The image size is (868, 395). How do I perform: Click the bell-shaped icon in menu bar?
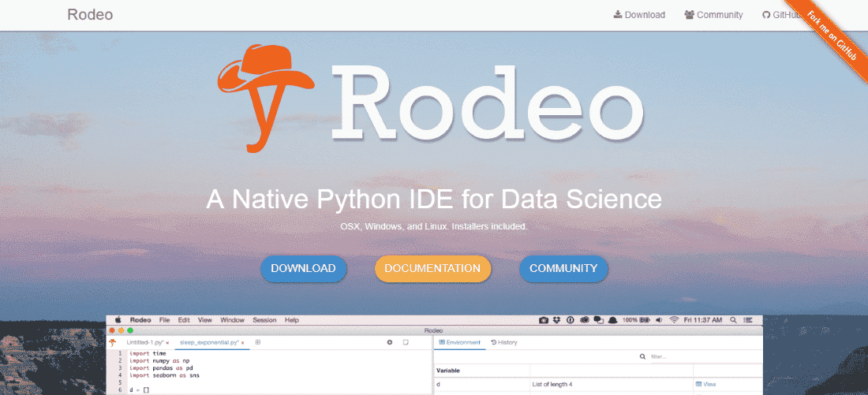coord(612,320)
